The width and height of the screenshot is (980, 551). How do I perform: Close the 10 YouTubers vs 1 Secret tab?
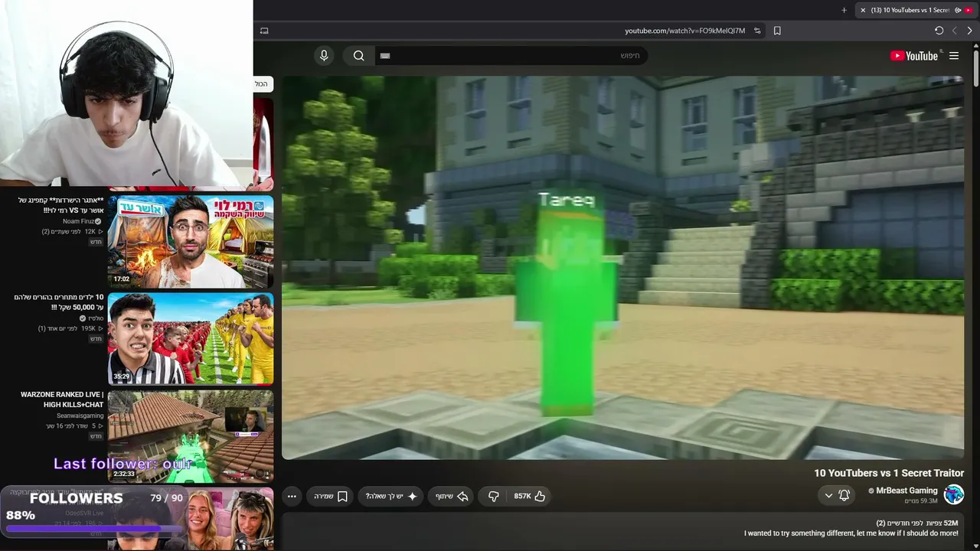[863, 10]
